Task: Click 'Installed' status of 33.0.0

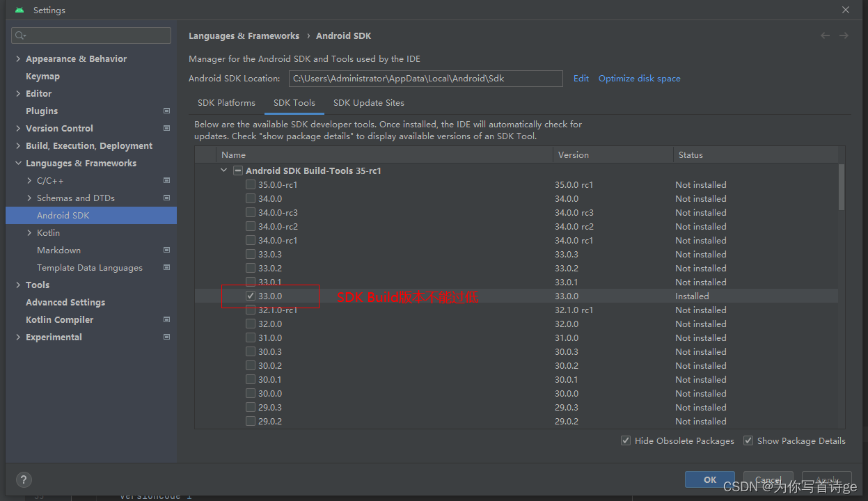Action: pos(692,296)
